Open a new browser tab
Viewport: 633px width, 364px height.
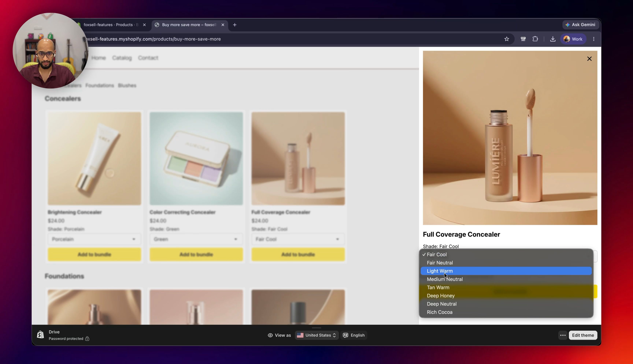234,25
